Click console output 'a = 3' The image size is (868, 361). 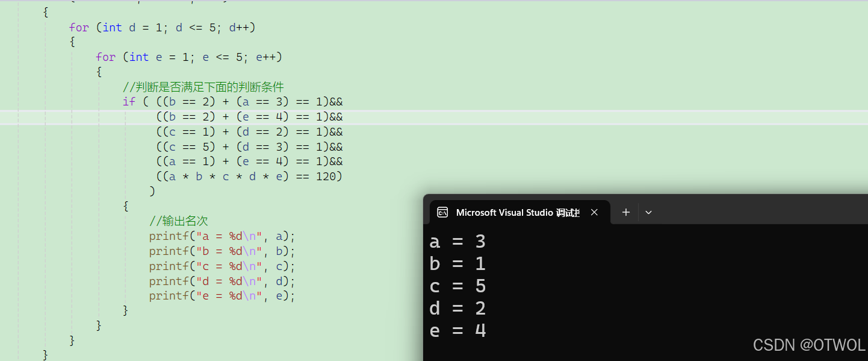coord(457,242)
